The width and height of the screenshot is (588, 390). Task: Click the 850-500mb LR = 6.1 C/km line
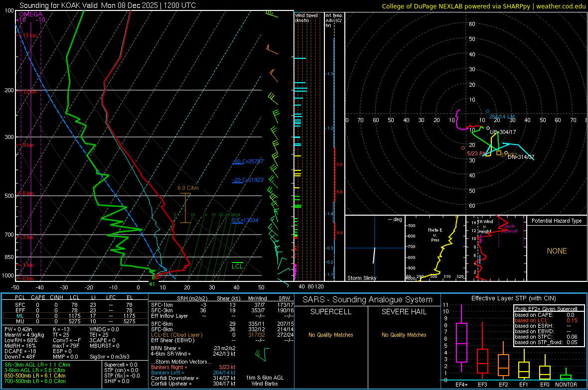pyautogui.click(x=35, y=376)
